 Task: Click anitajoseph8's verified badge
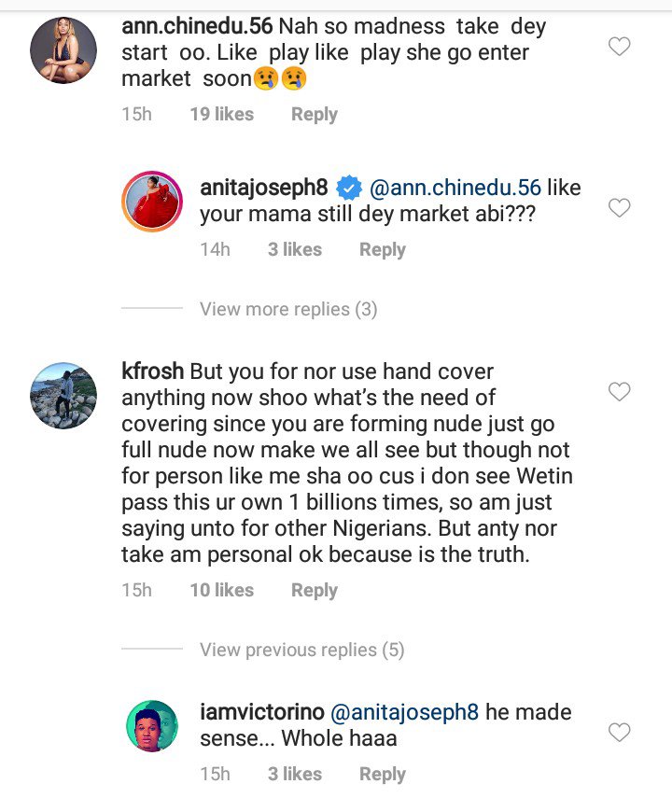348,189
